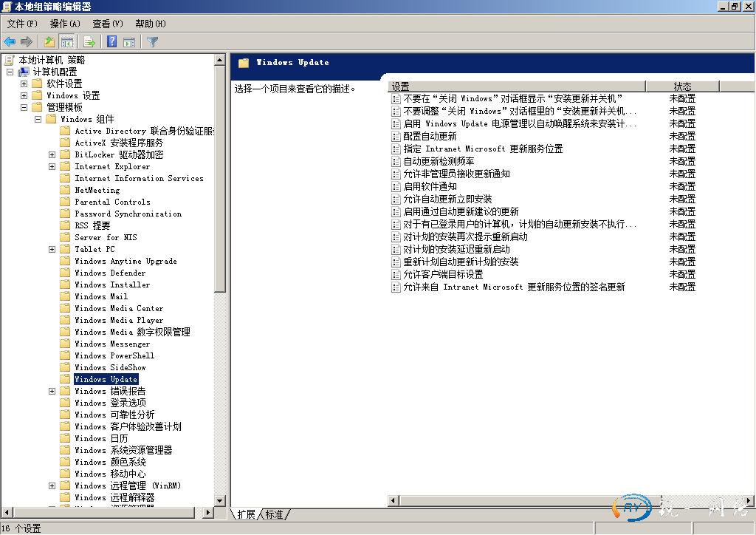
Task: Click the Back navigation arrow
Action: 9,42
